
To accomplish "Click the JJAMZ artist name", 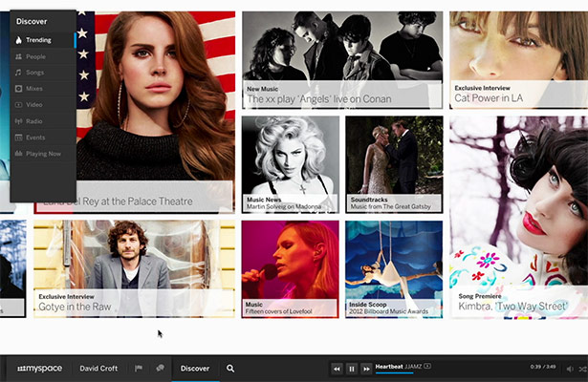I will (x=413, y=367).
